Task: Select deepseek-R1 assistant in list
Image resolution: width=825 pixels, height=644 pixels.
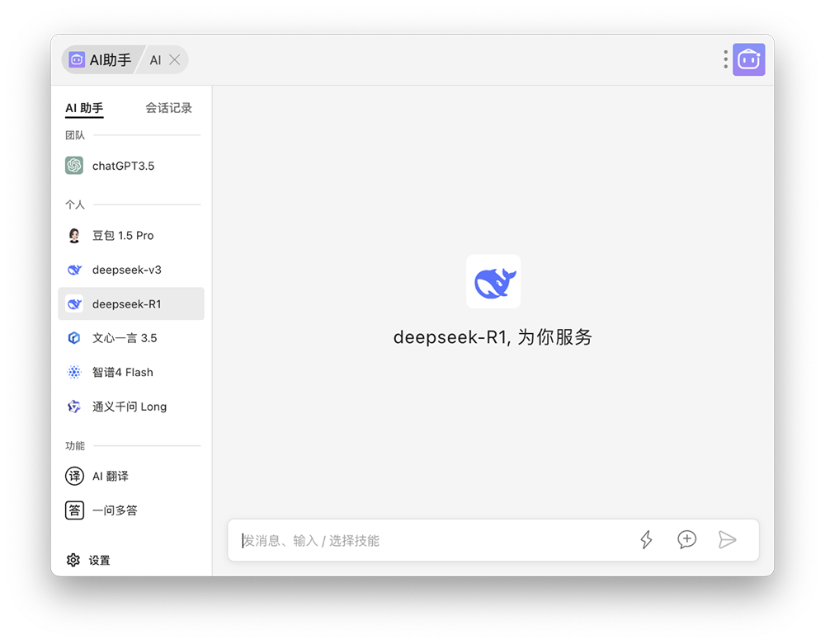Action: tap(131, 304)
